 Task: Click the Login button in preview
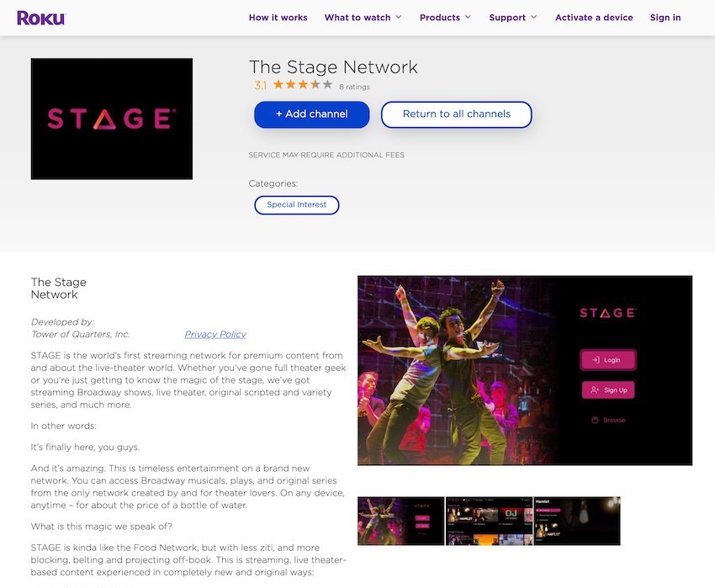[x=608, y=360]
